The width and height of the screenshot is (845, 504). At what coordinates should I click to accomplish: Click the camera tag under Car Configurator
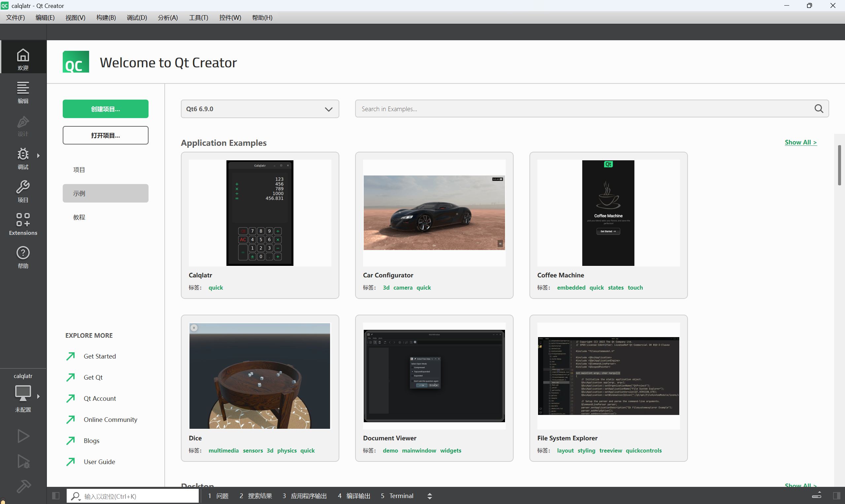click(x=403, y=288)
